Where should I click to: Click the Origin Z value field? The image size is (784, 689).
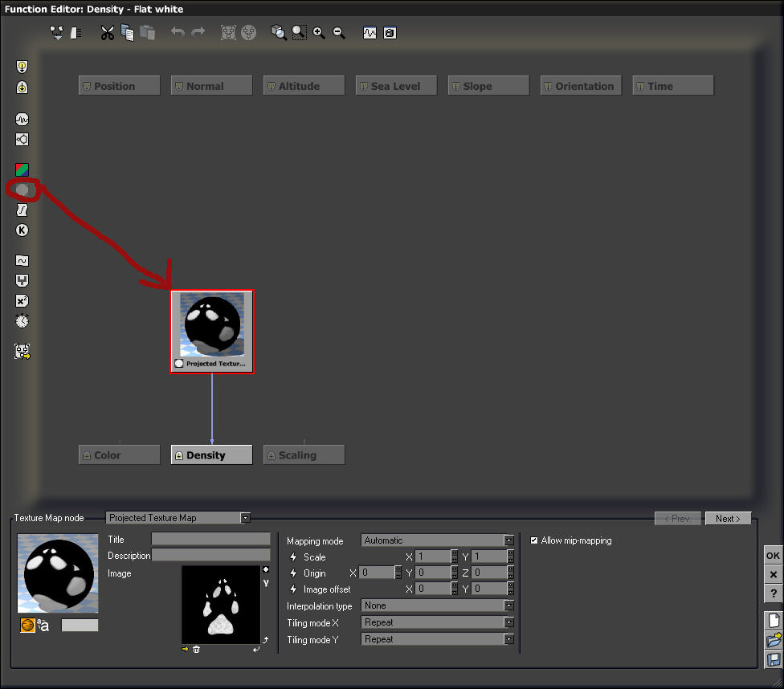click(489, 573)
